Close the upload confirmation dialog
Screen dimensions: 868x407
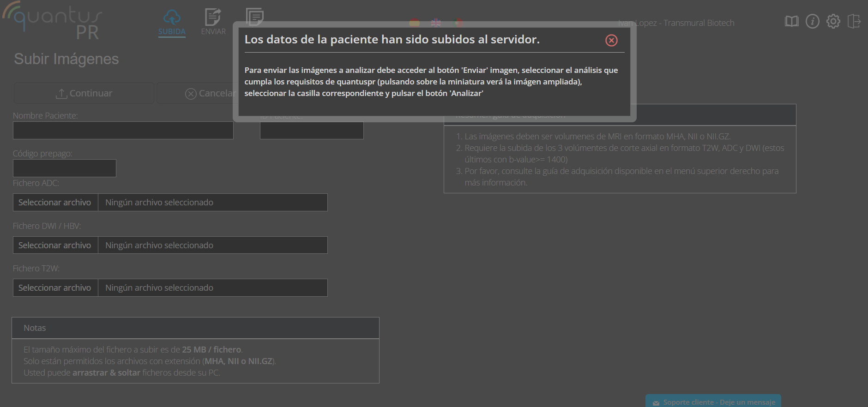pyautogui.click(x=611, y=41)
